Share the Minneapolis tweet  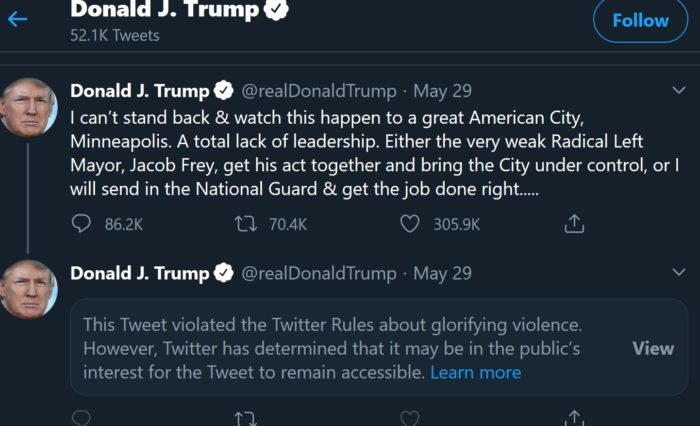[574, 224]
